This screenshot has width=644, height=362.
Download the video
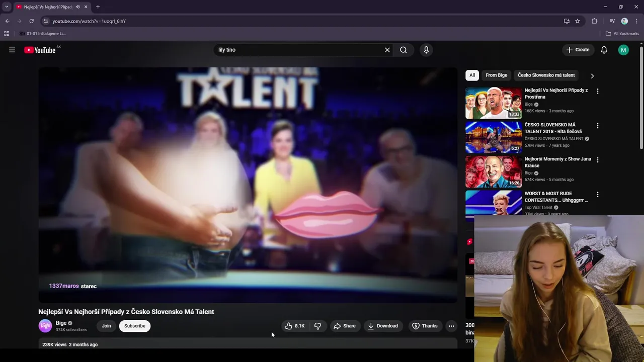382,326
